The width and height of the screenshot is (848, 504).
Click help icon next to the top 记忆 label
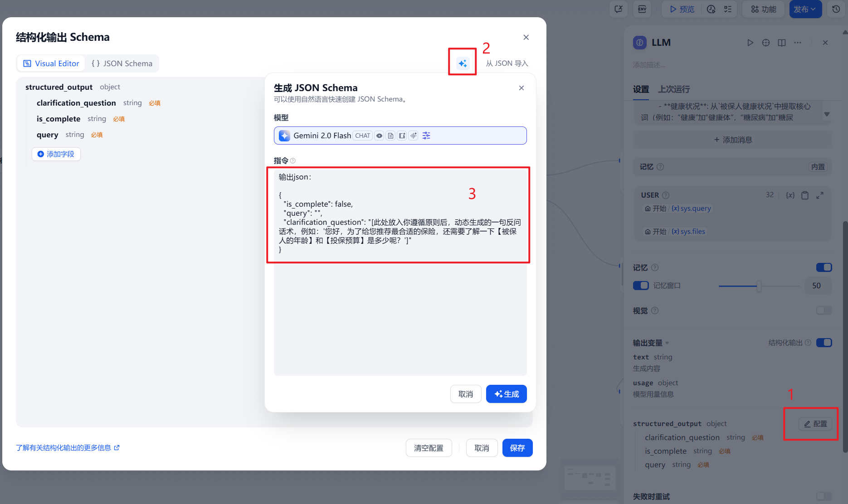coord(660,167)
